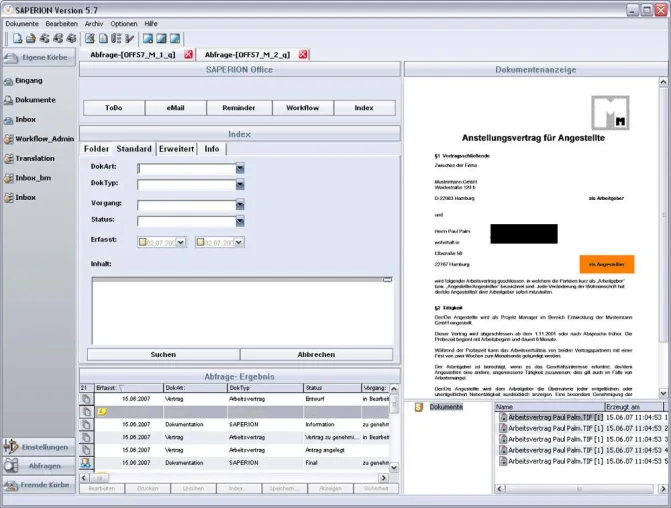Click the paperclip list toolbar icon
Screen dimensions: 671x508
pyautogui.click(x=116, y=39)
